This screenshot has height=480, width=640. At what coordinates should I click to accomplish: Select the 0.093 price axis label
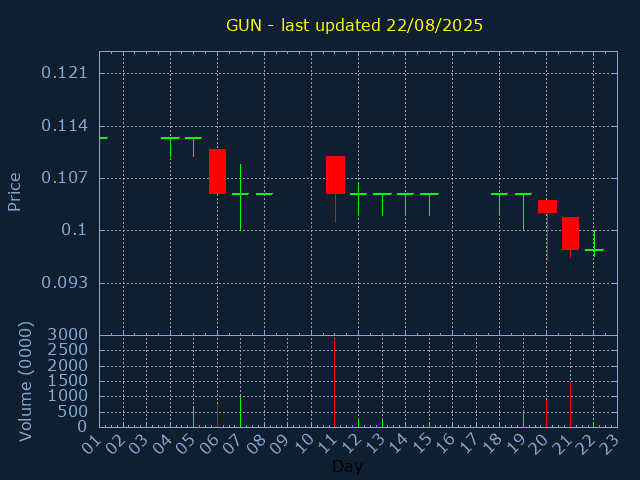pos(64,282)
